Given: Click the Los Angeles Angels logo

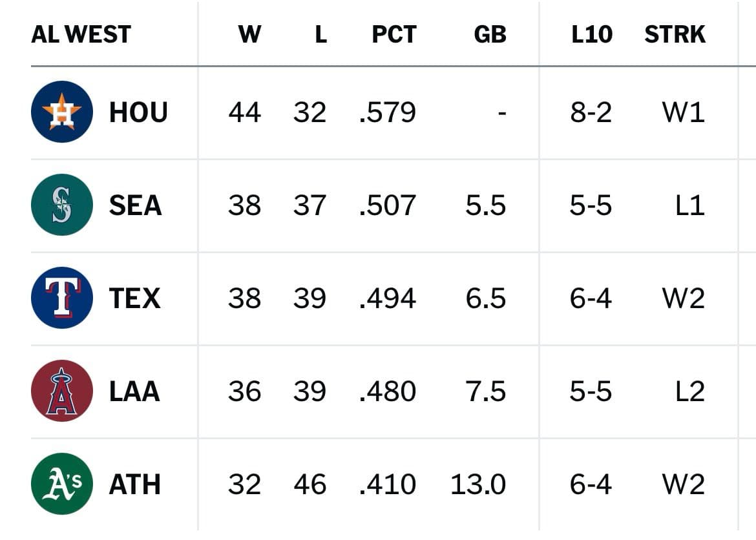Looking at the screenshot, I should [x=62, y=391].
